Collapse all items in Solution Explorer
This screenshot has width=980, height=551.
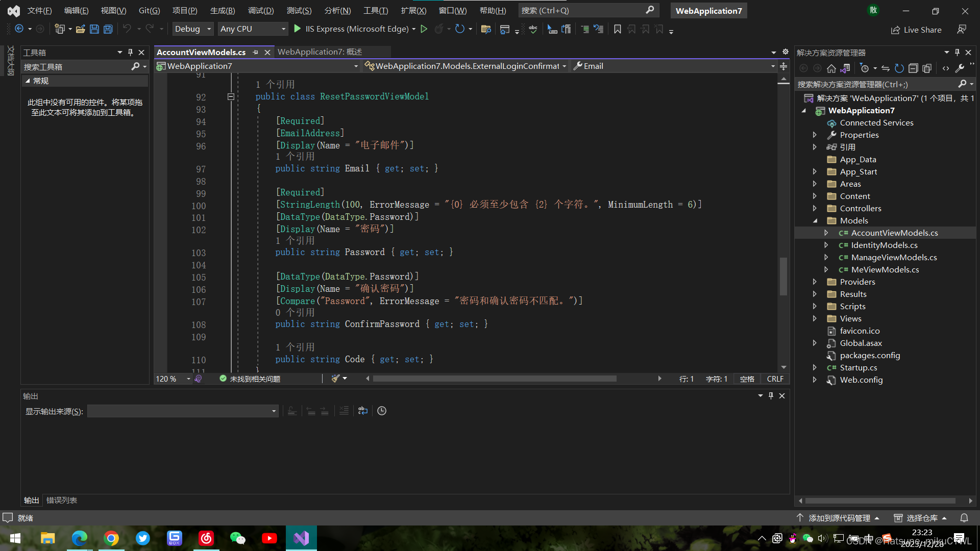click(913, 68)
